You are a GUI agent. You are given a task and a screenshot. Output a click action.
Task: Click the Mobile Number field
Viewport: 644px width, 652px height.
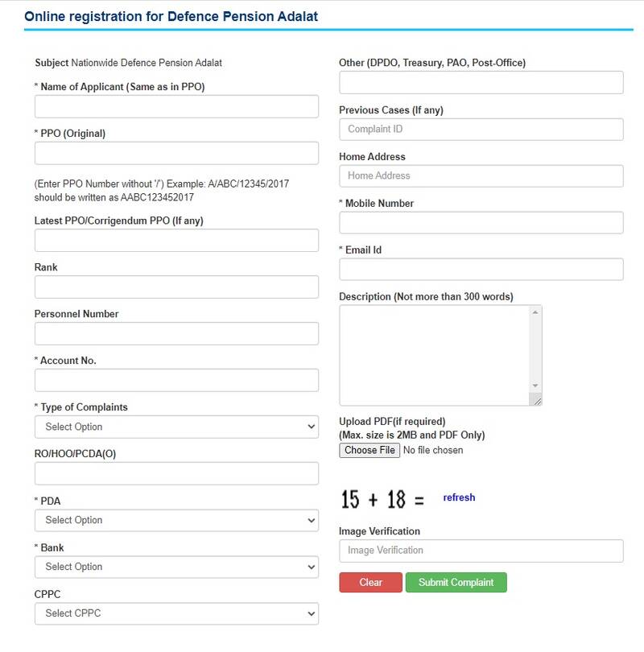click(481, 222)
